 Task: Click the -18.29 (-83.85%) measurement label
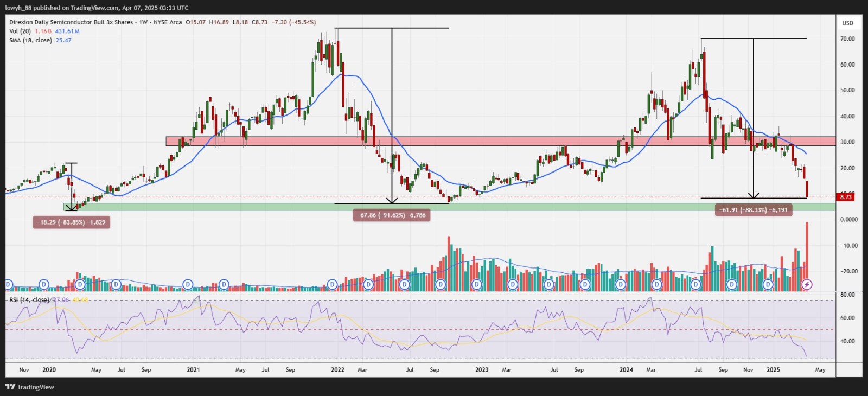[x=71, y=222]
